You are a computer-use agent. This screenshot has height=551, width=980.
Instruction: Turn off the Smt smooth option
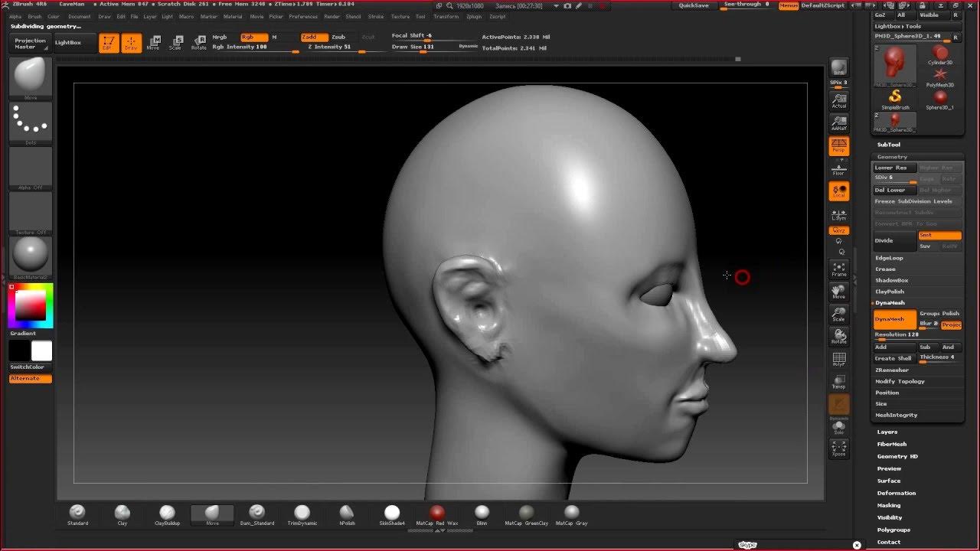pos(939,236)
